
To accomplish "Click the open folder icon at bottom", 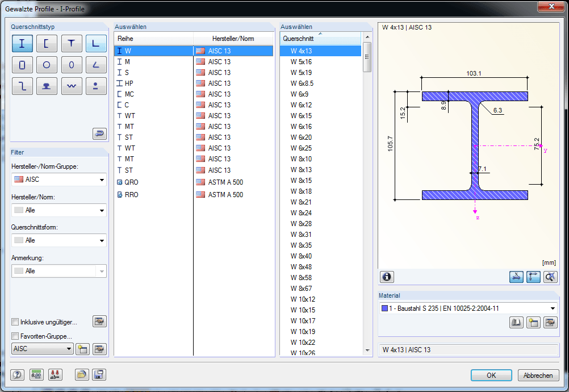I will coord(82,374).
